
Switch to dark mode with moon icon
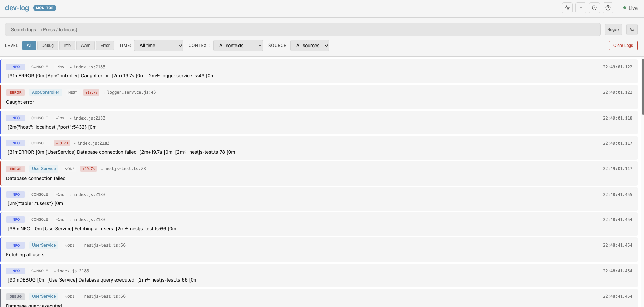pyautogui.click(x=594, y=7)
